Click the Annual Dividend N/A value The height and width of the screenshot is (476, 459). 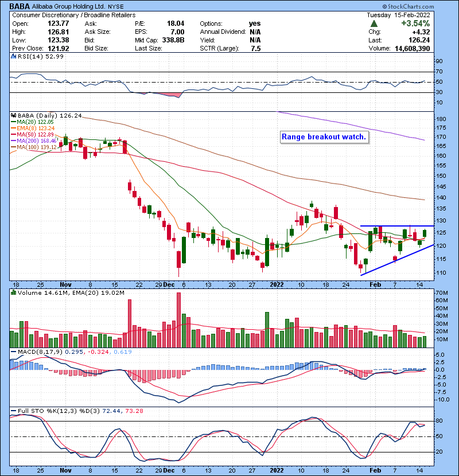point(255,32)
